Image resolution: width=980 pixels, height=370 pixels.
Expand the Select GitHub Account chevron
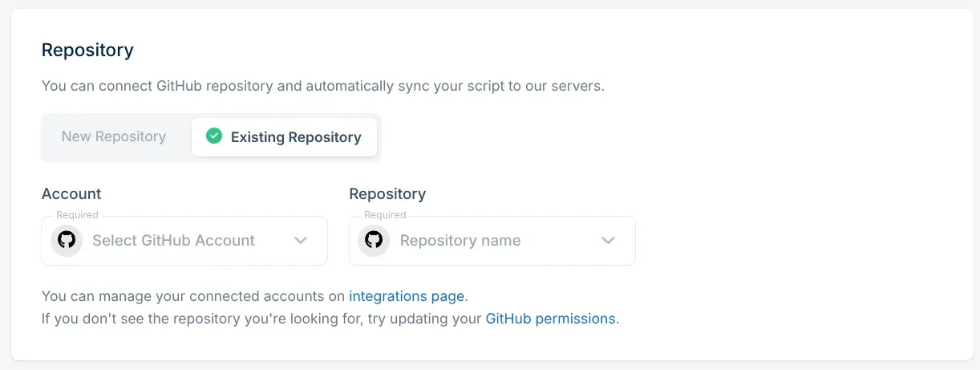point(301,240)
